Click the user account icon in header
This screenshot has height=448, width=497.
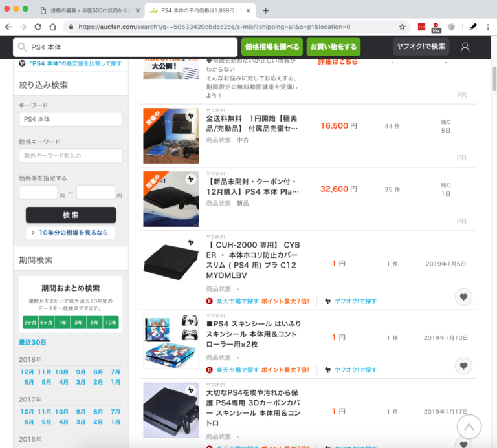click(465, 47)
